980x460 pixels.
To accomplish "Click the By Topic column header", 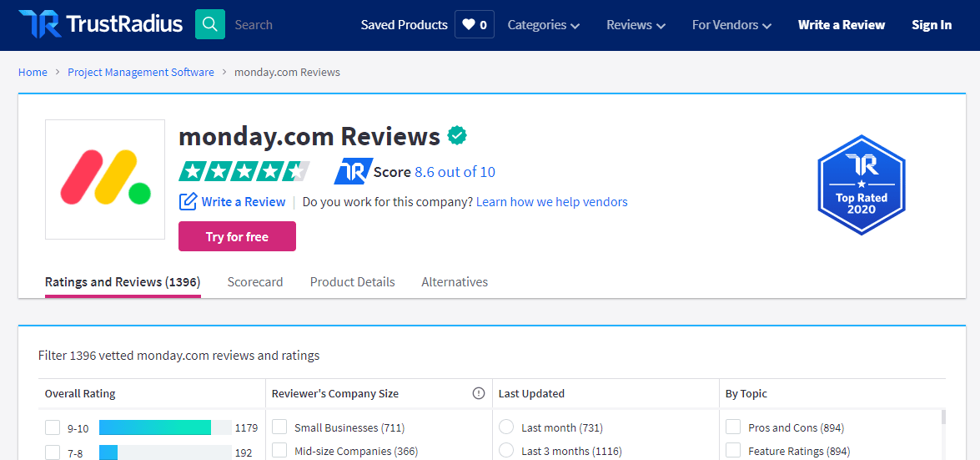I will point(746,394).
